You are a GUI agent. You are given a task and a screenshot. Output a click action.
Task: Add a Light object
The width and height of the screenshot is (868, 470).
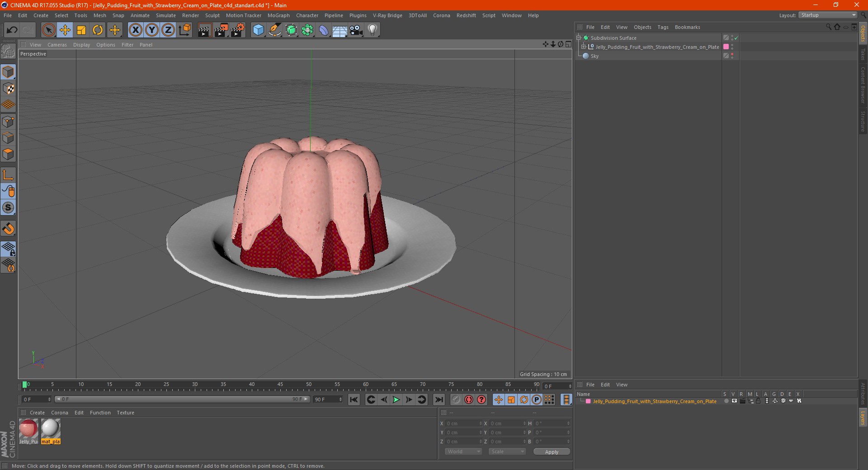[x=373, y=30]
